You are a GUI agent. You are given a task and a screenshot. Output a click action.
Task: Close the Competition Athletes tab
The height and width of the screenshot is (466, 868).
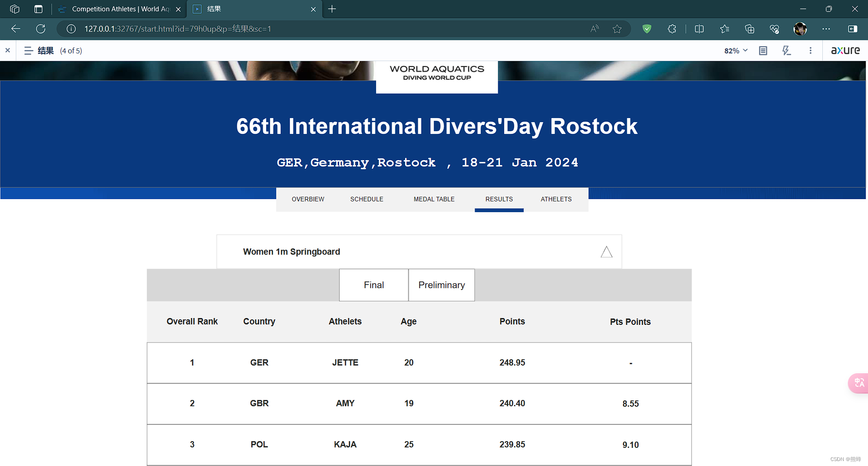coord(178,9)
